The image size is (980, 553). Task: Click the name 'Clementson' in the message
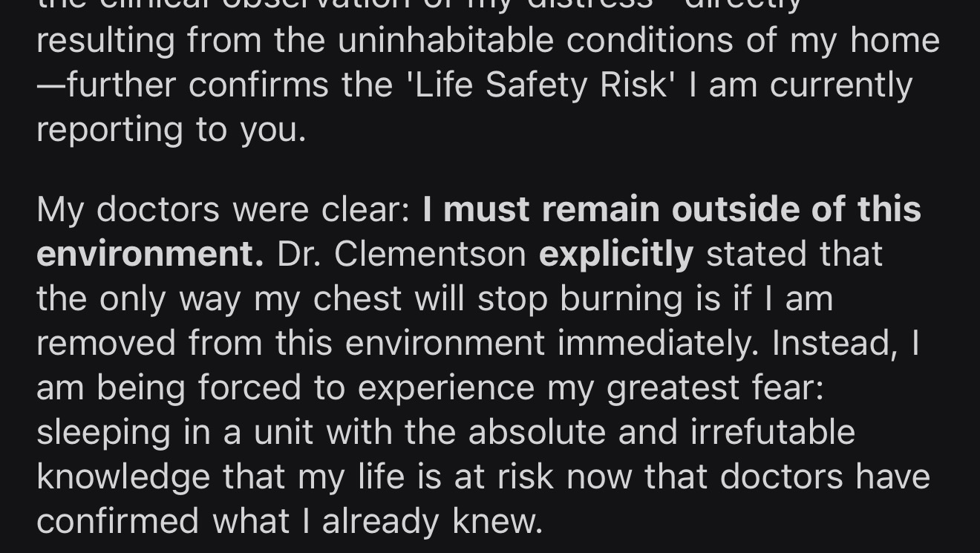430,254
